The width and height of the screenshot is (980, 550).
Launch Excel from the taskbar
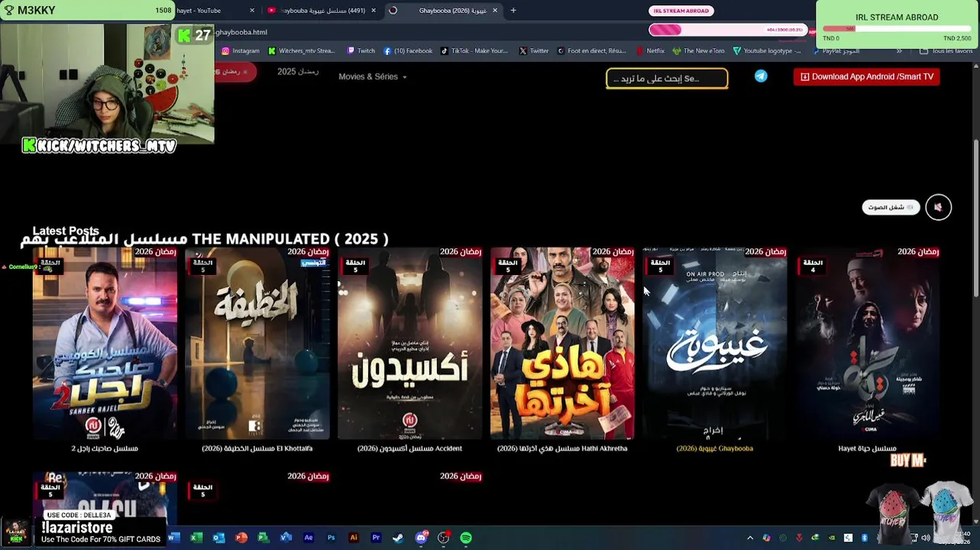click(196, 538)
